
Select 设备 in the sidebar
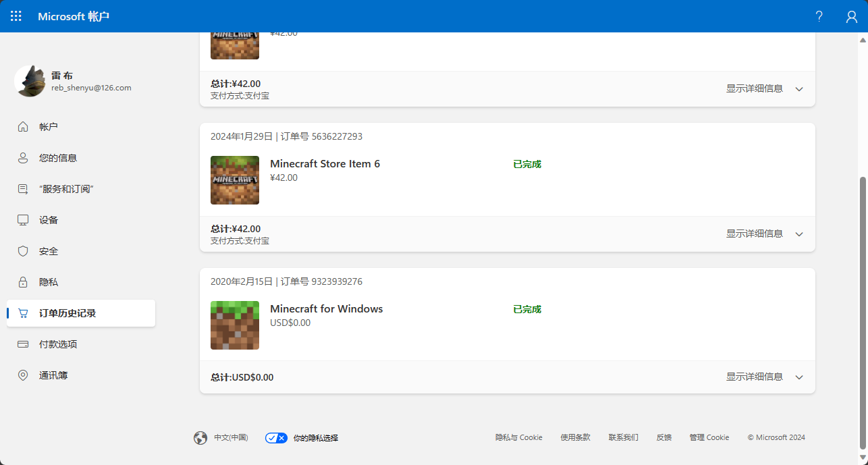click(81, 220)
